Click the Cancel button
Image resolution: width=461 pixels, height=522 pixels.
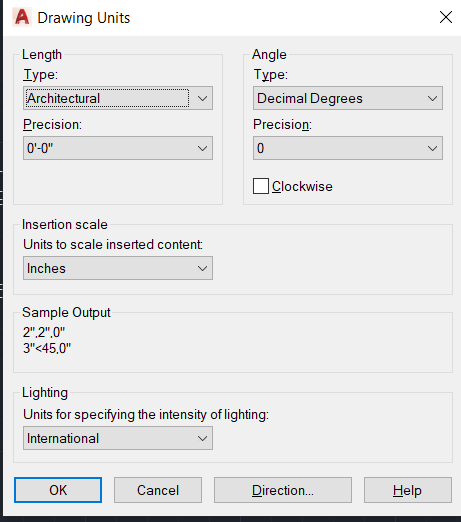(x=158, y=490)
